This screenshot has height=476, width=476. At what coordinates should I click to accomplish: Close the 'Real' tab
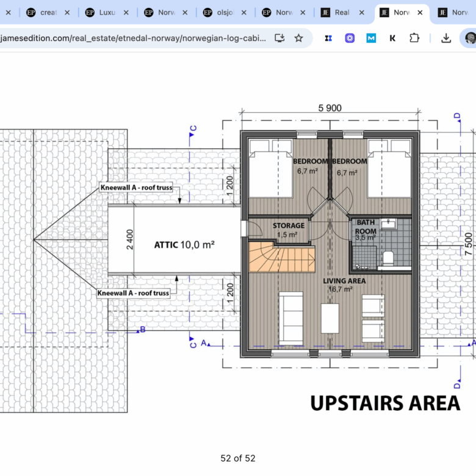[361, 12]
